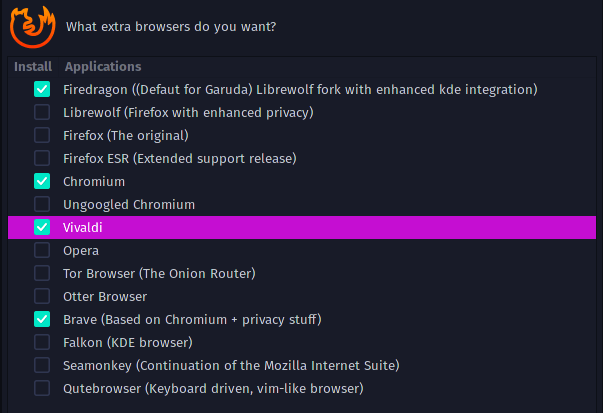Select the Opera row label
This screenshot has height=413, width=603.
click(81, 251)
